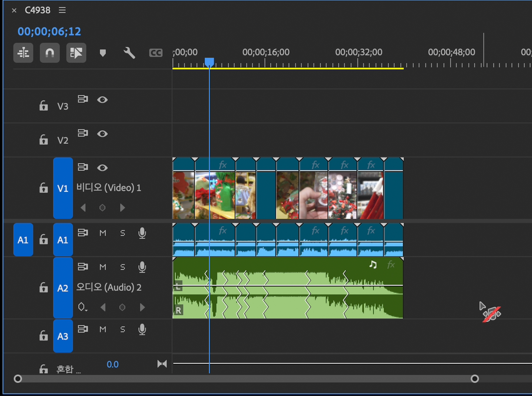Image resolution: width=532 pixels, height=396 pixels.
Task: Solo audio track A3
Action: point(123,329)
